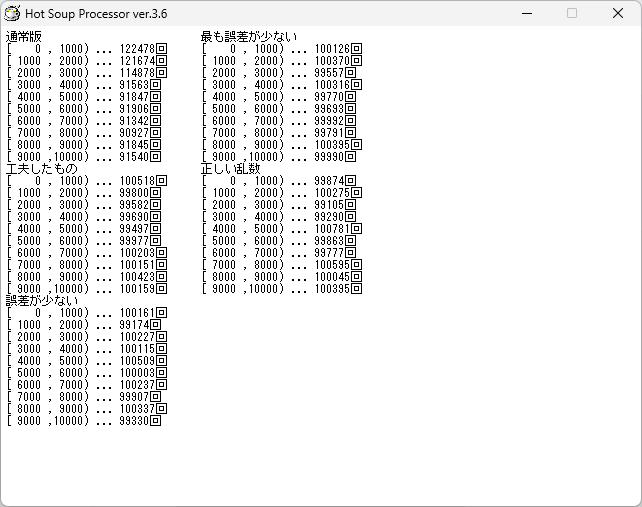Click the value 99290

[x=329, y=217]
